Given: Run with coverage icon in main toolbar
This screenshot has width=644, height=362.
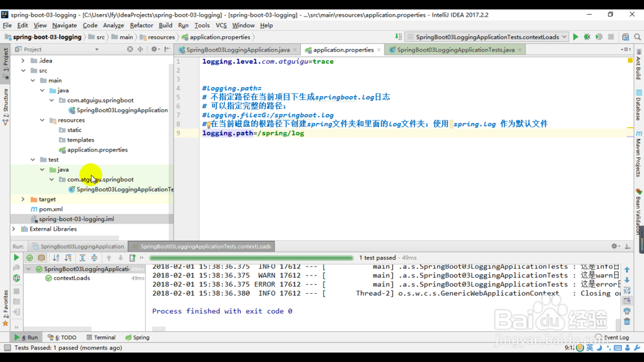Looking at the screenshot, I should coord(599,37).
